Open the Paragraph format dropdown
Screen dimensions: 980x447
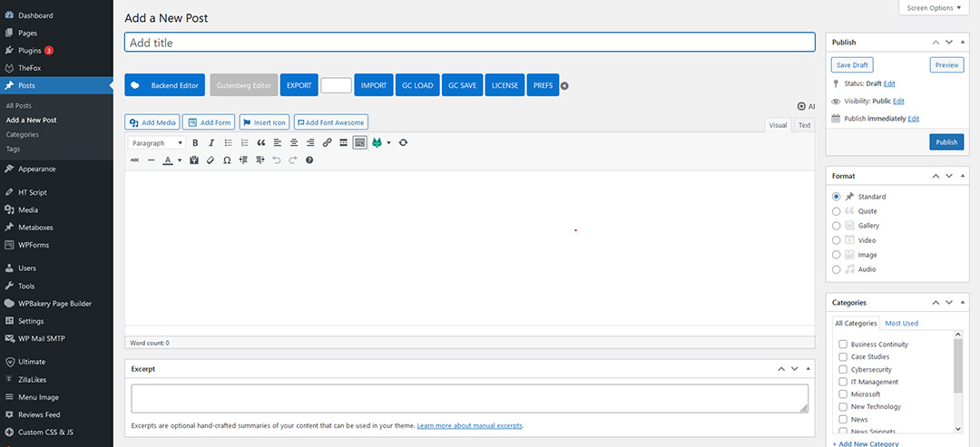[x=157, y=143]
